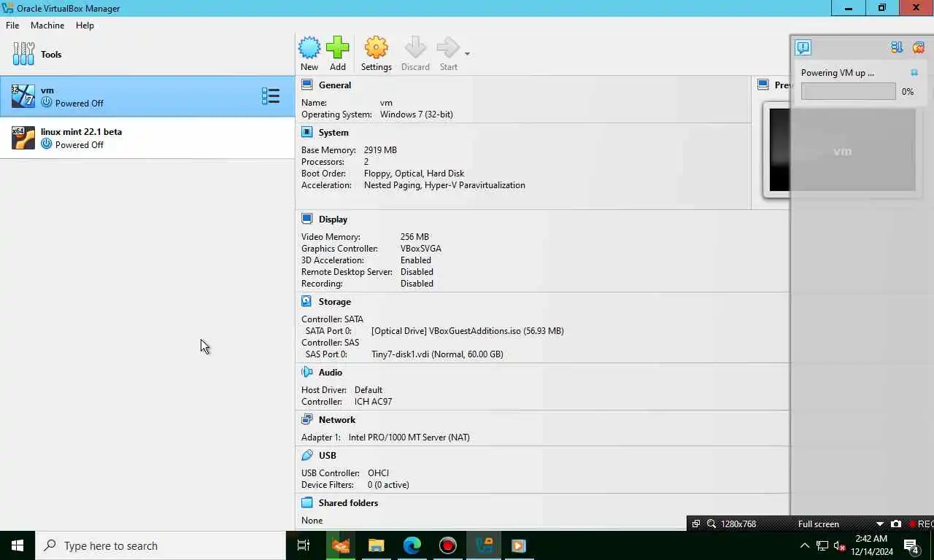Open the Machine menu
Screen dimensions: 934x560
coord(47,26)
